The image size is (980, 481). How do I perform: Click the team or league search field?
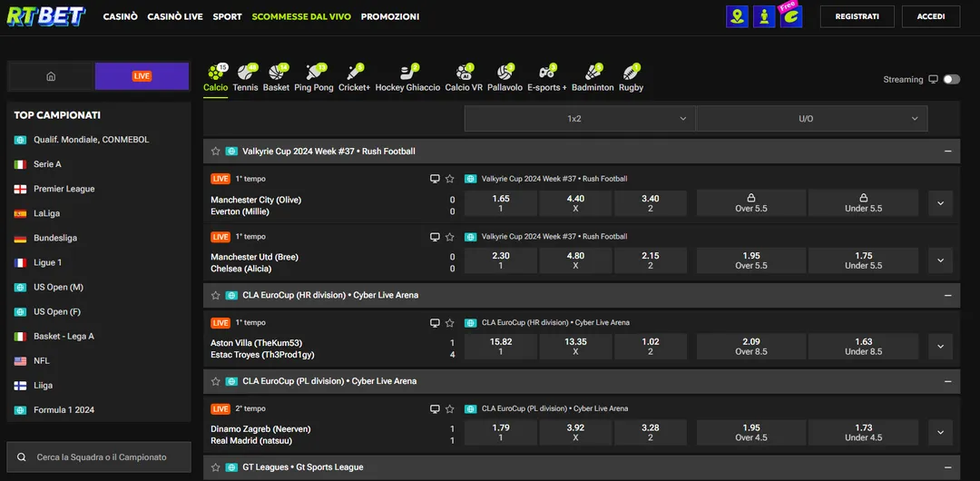[x=100, y=457]
